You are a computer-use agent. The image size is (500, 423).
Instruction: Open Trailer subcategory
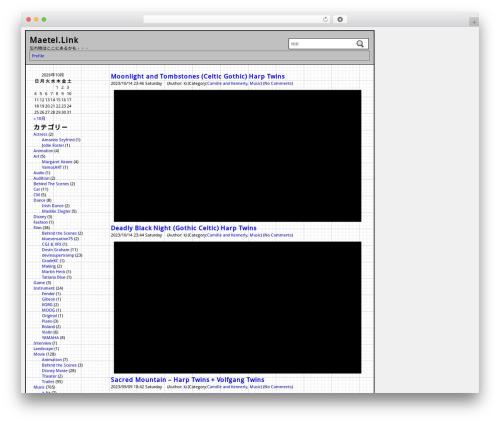48,382
